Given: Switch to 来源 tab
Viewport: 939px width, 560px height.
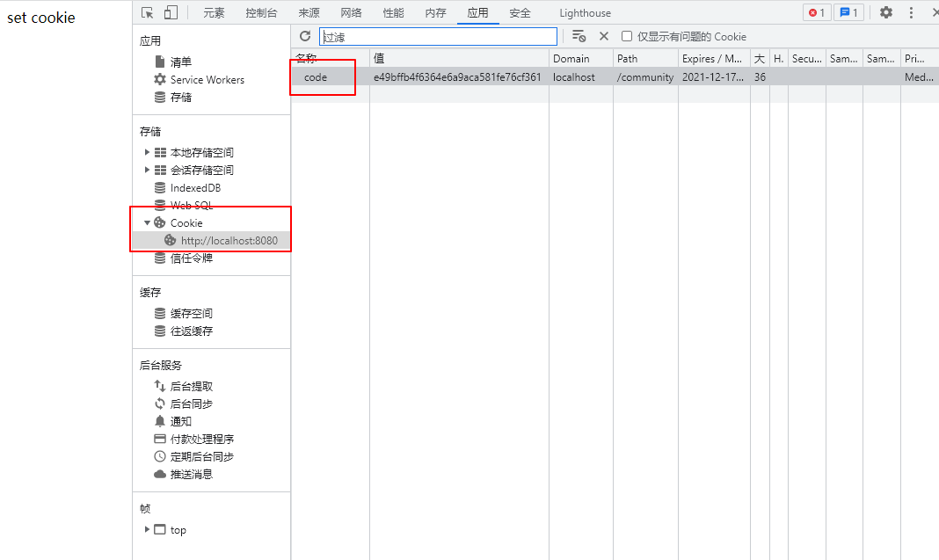Looking at the screenshot, I should (x=309, y=12).
